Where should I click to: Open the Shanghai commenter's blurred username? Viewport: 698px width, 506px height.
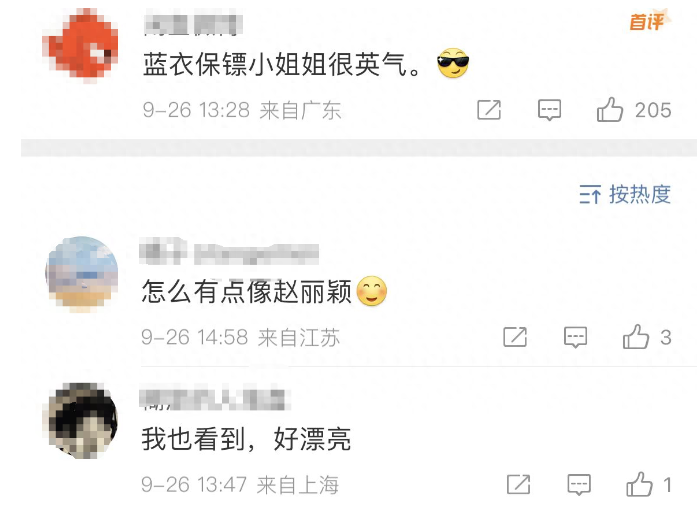click(215, 399)
